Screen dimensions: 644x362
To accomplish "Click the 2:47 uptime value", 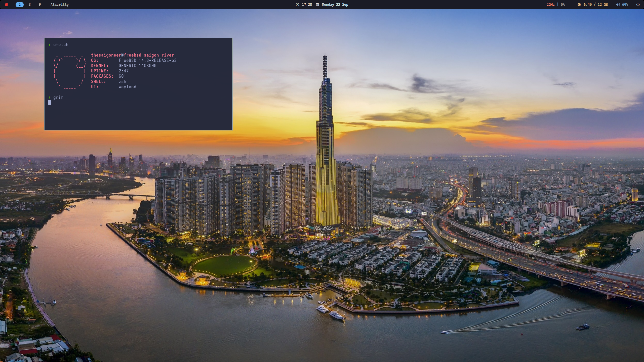I will 124,71.
